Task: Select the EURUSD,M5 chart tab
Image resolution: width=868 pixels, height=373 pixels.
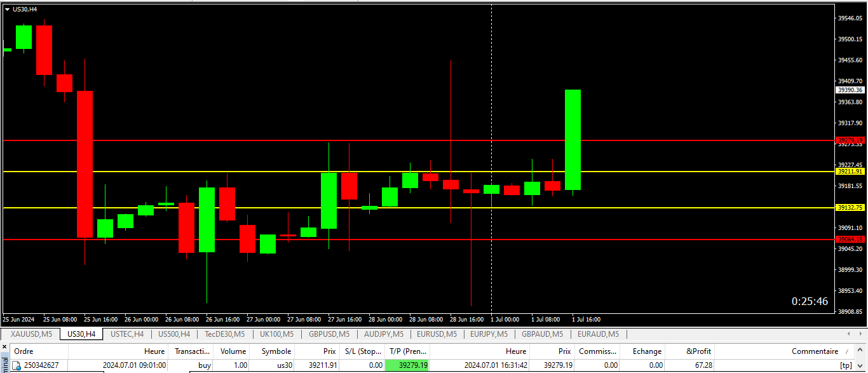Action: [x=437, y=334]
